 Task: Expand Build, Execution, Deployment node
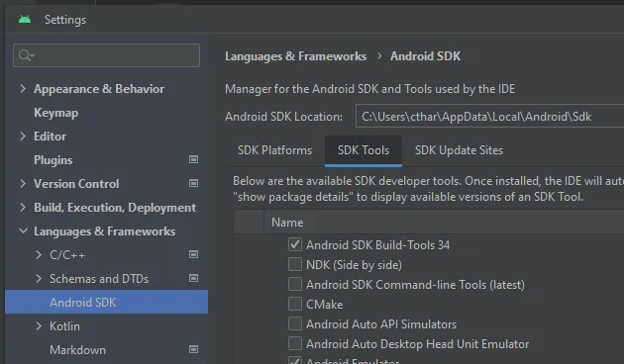(x=23, y=208)
